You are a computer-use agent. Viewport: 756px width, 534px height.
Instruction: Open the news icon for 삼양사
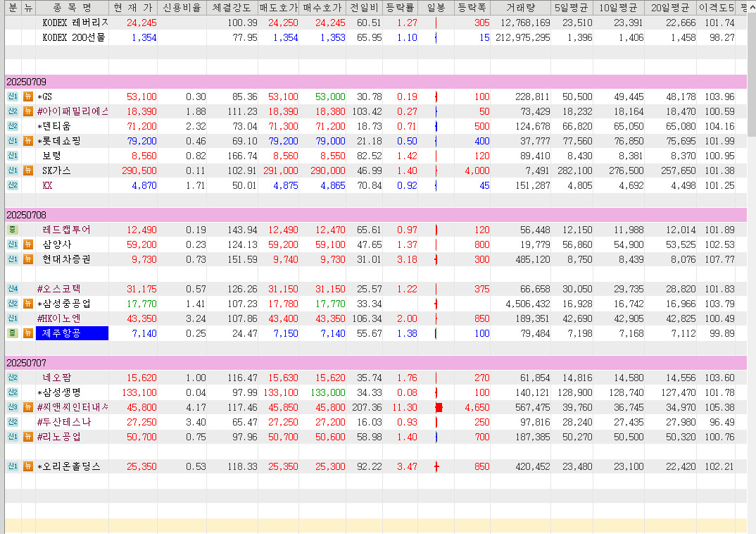pos(28,244)
